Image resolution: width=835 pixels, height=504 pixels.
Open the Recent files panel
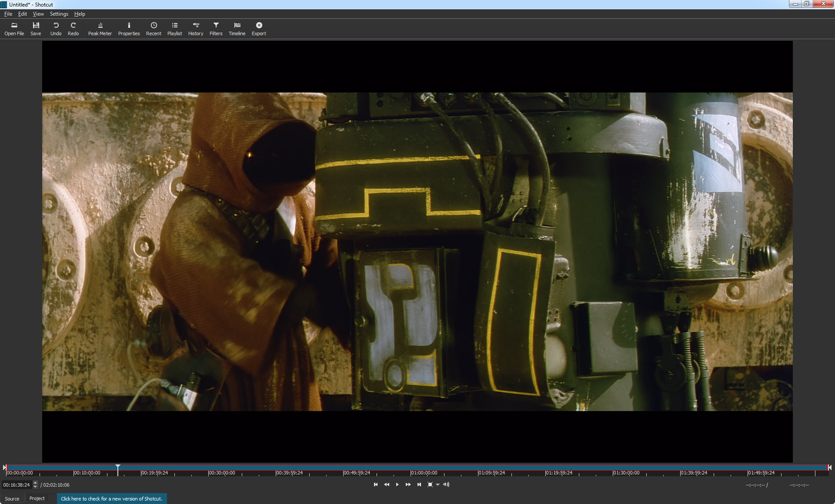tap(154, 29)
